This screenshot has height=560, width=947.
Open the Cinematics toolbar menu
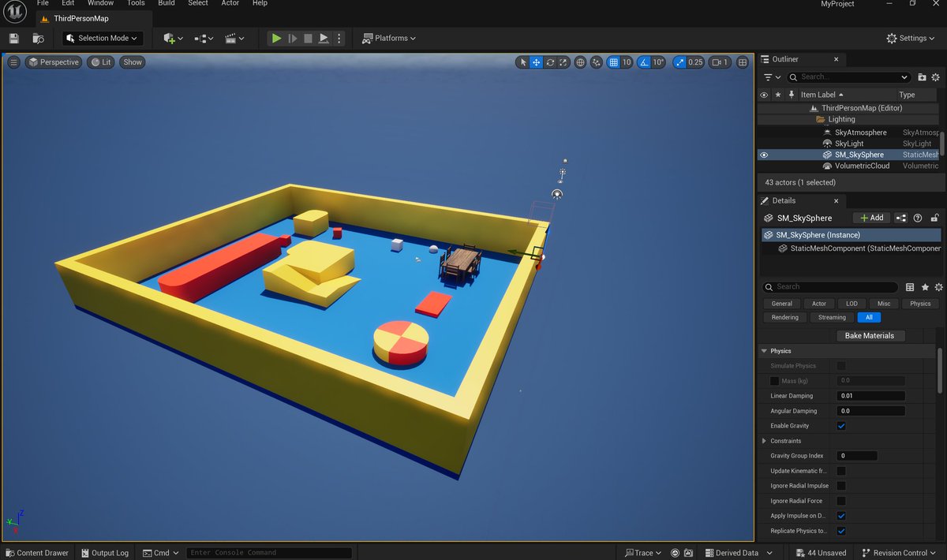point(230,38)
